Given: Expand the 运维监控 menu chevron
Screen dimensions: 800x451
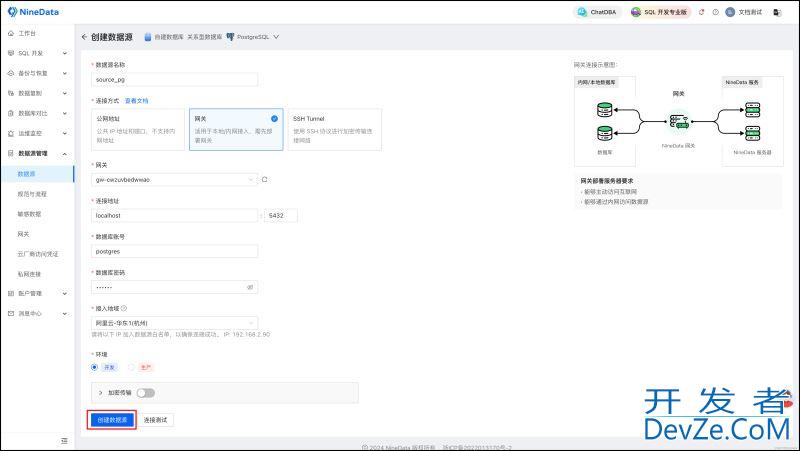Looking at the screenshot, I should [65, 133].
